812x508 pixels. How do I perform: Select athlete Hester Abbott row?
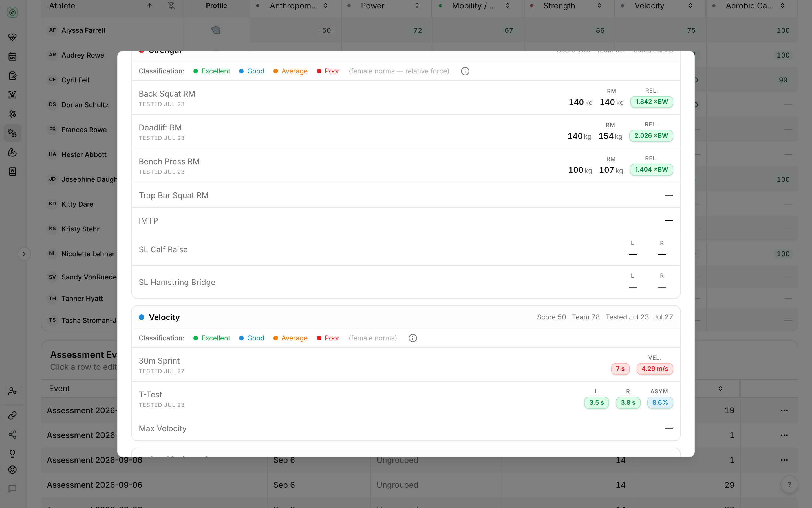coord(79,155)
